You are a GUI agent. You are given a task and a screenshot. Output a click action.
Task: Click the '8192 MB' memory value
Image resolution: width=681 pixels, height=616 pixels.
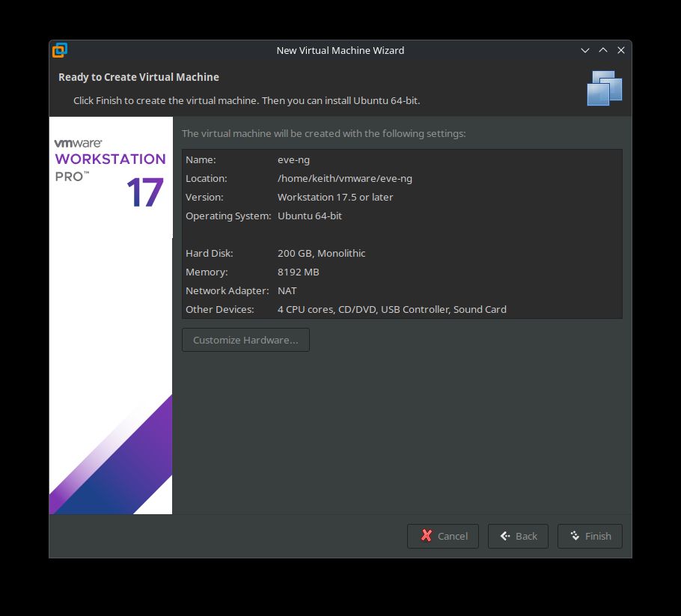[299, 272]
